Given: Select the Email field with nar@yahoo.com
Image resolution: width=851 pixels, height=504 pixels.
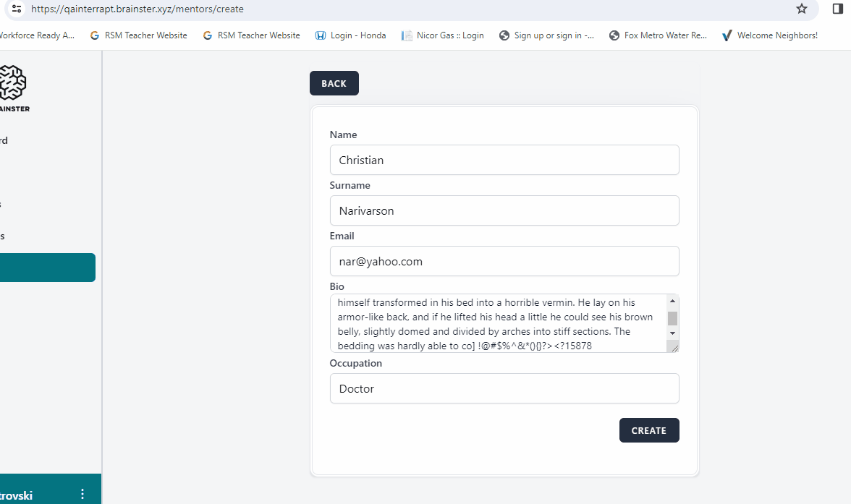Looking at the screenshot, I should 504,261.
